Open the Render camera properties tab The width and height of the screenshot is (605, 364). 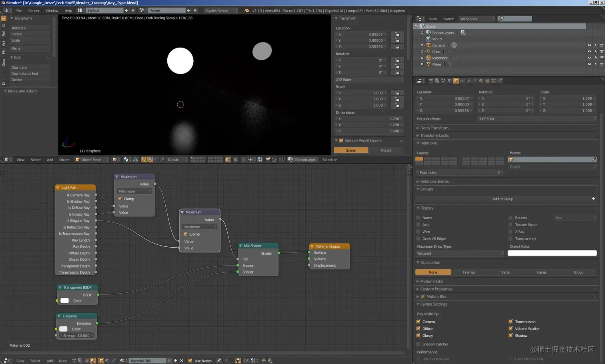click(x=431, y=81)
